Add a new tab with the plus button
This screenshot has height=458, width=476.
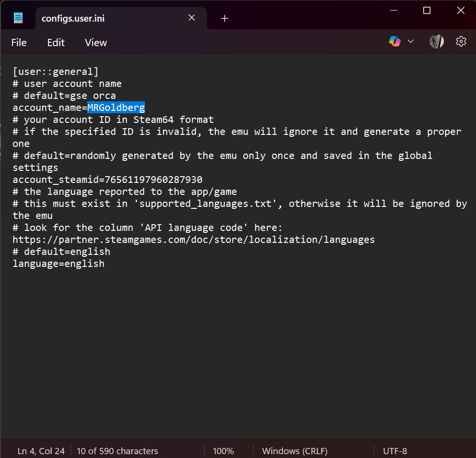225,19
